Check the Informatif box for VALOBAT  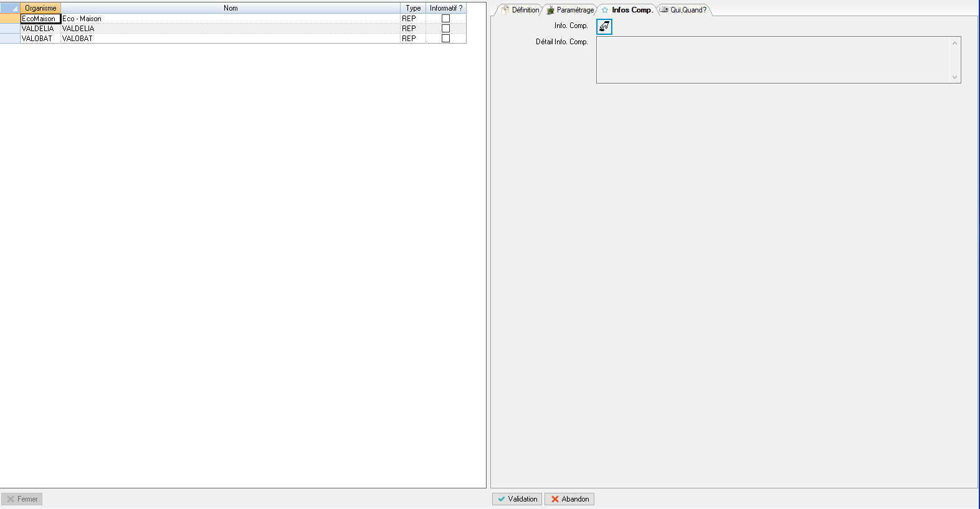point(445,39)
